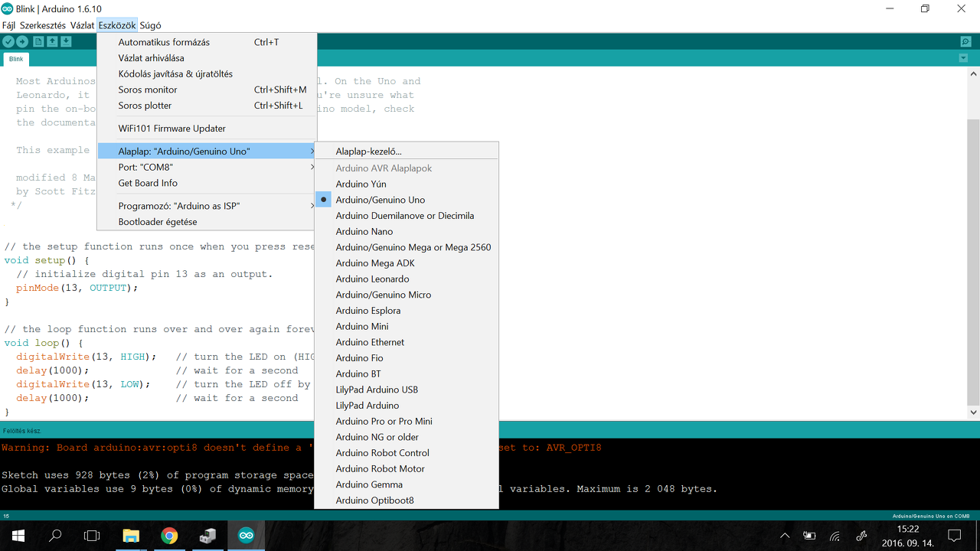Select the checked Arduino/Genuino Uno board
Viewport: 980px width, 551px height.
407,200
